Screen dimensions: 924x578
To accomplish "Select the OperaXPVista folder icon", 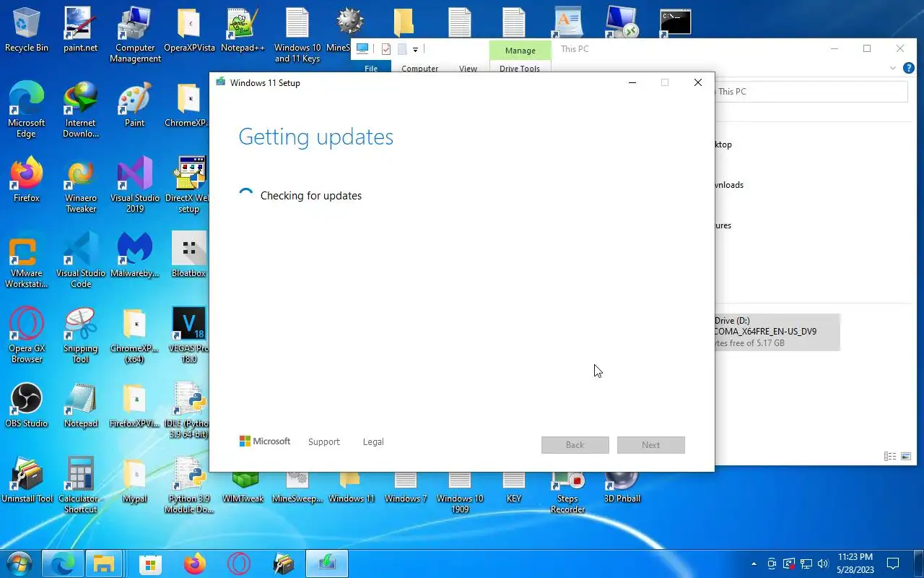I will pos(189,30).
